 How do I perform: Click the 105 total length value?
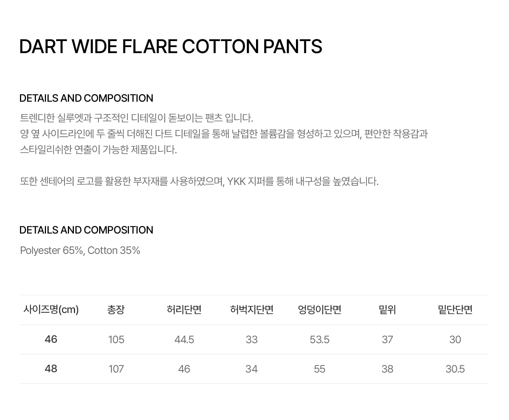[116, 340]
